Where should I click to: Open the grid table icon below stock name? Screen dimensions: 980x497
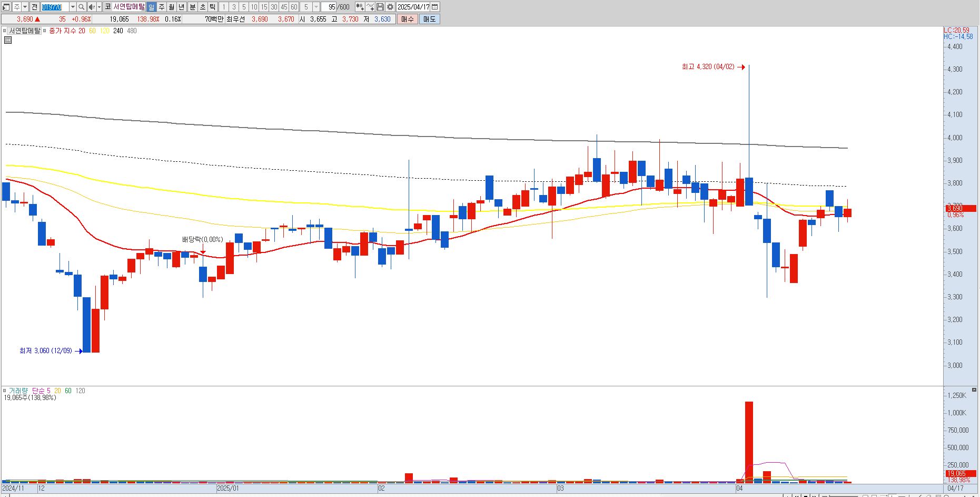[8, 40]
